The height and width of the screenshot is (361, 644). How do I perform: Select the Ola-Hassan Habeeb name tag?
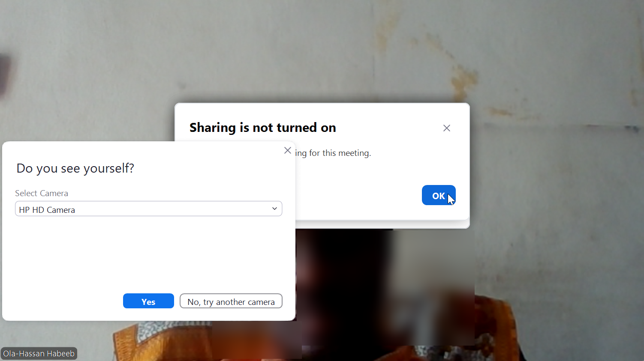pos(39,353)
